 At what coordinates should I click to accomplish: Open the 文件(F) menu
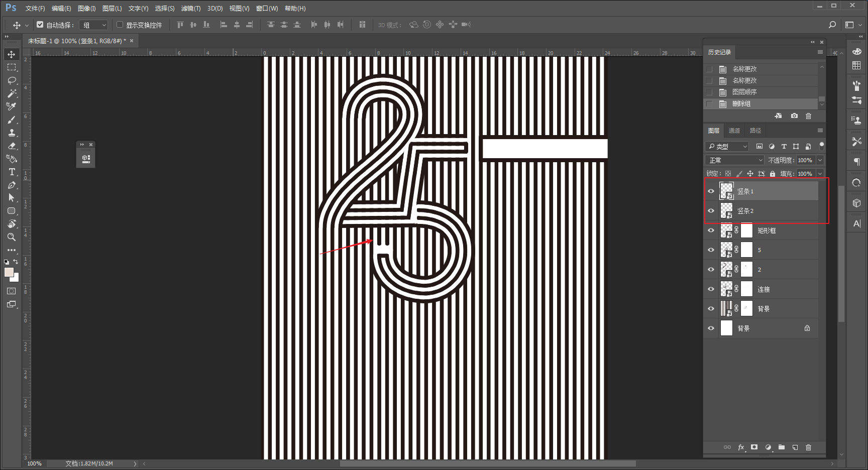point(35,9)
